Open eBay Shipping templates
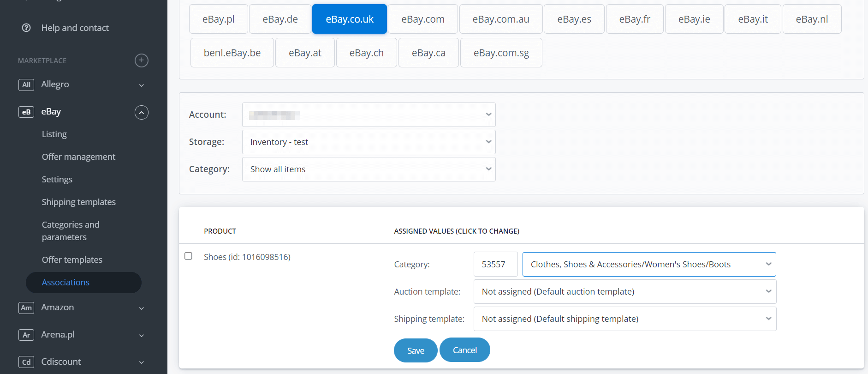Screen dimensions: 868x374 click(x=79, y=202)
